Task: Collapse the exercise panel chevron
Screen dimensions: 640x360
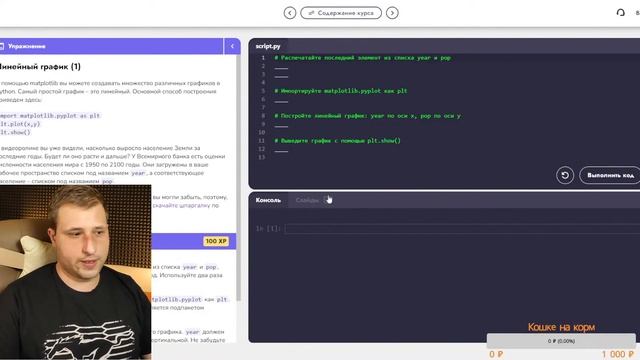Action: [232, 46]
